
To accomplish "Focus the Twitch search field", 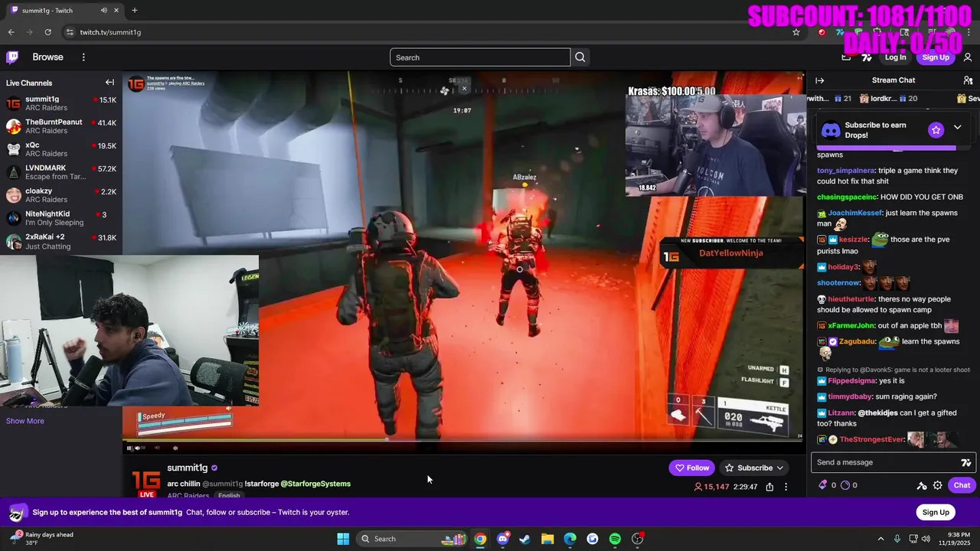I will [480, 57].
